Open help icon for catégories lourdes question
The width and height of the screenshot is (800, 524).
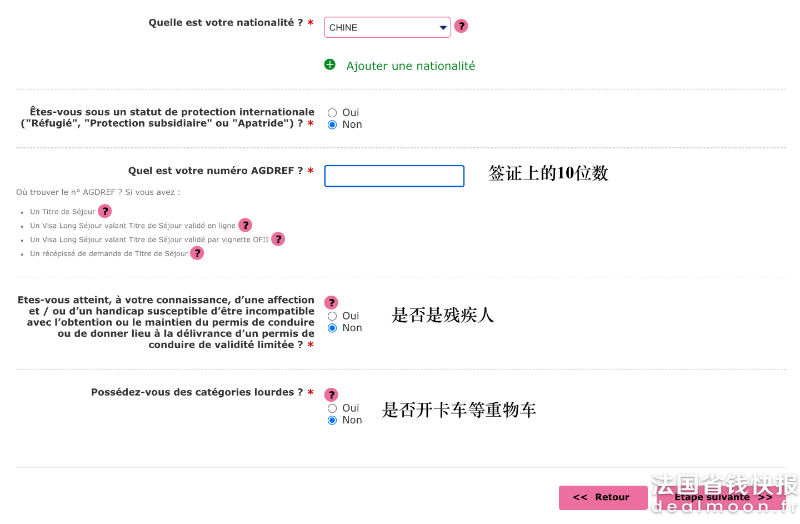click(x=331, y=394)
